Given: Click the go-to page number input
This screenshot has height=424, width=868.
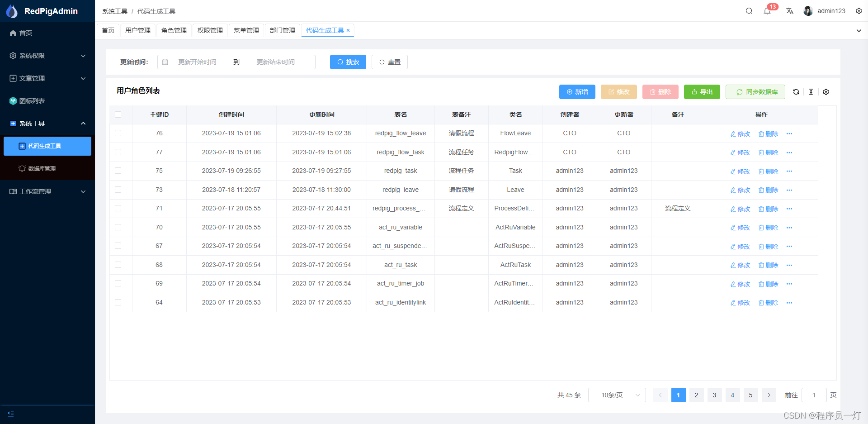Looking at the screenshot, I should coord(814,395).
